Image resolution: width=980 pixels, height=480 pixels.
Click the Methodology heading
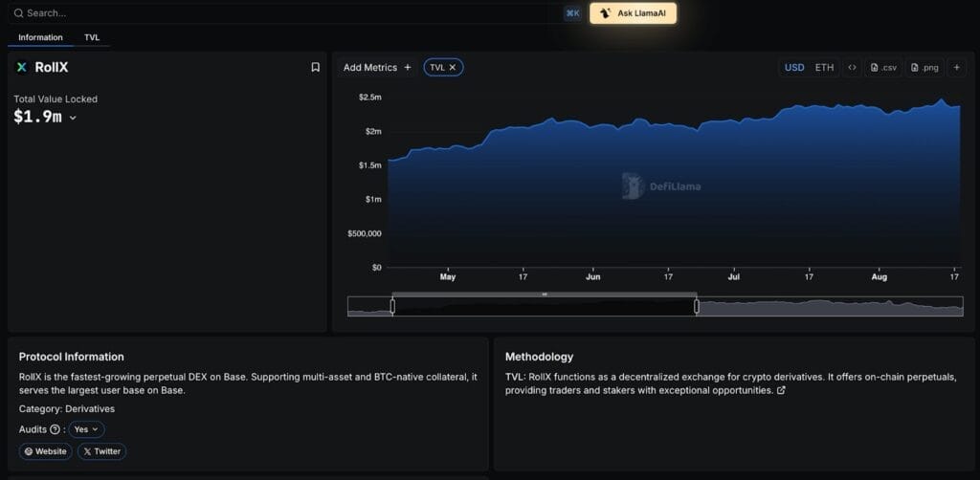539,357
